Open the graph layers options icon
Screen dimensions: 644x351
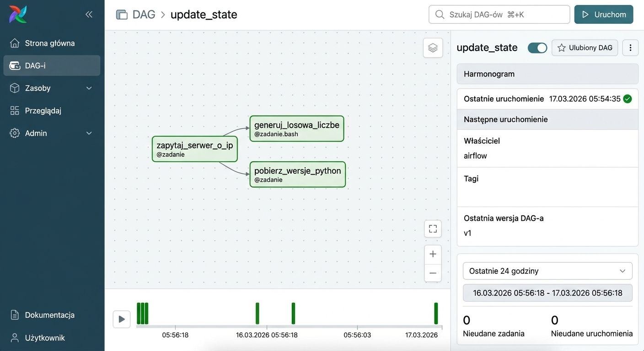tap(433, 48)
